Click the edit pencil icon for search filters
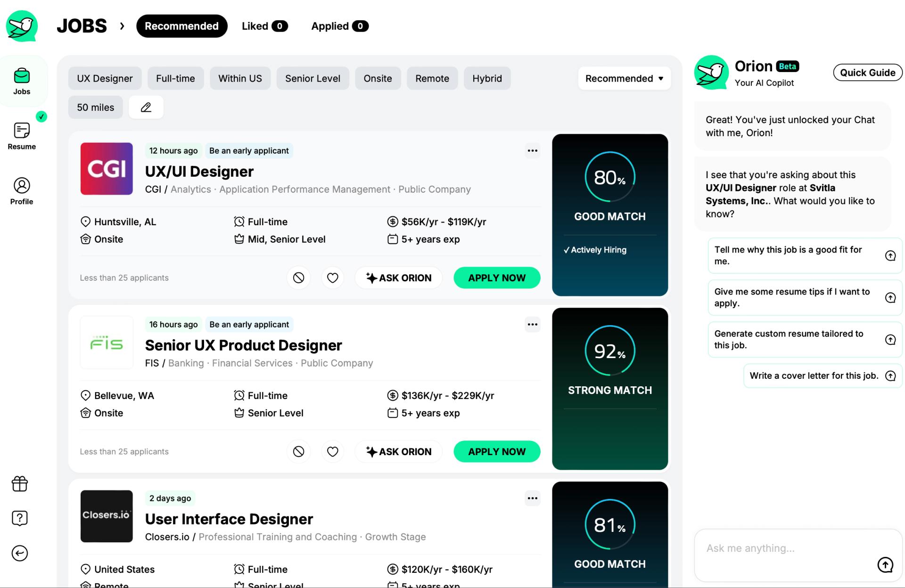 146,106
